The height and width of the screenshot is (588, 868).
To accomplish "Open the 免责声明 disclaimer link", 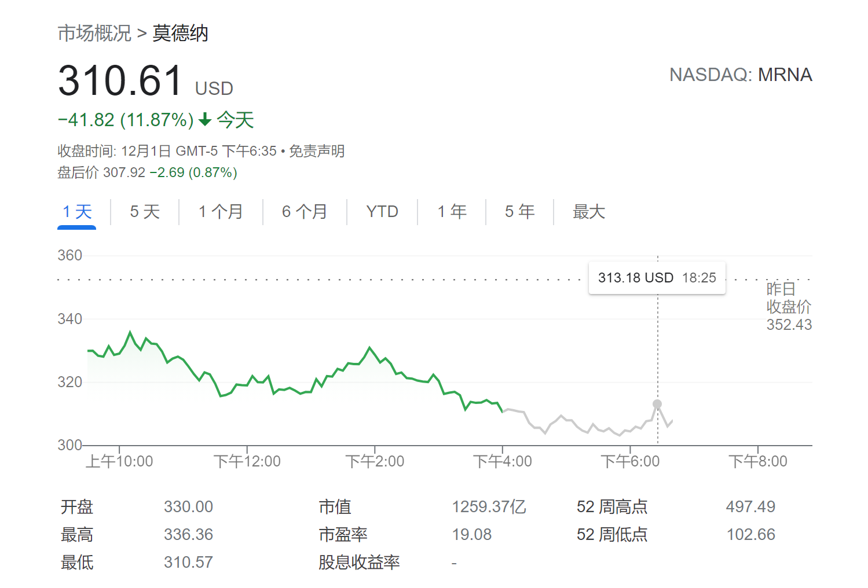I will click(317, 152).
